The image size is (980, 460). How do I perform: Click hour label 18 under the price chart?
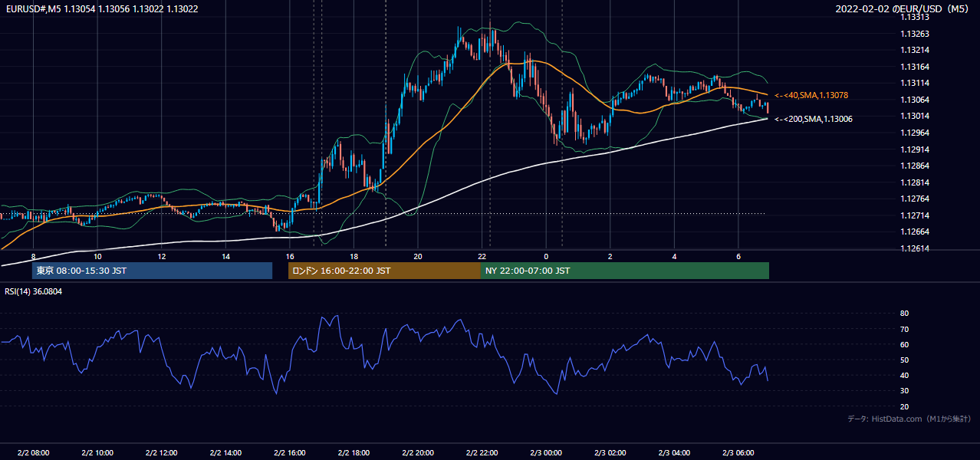(354, 256)
